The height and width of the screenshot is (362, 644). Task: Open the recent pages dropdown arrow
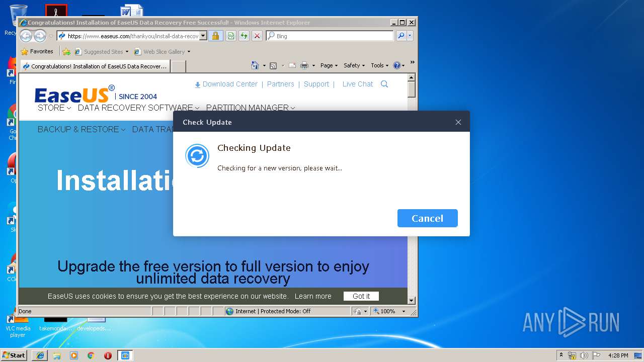(x=51, y=36)
